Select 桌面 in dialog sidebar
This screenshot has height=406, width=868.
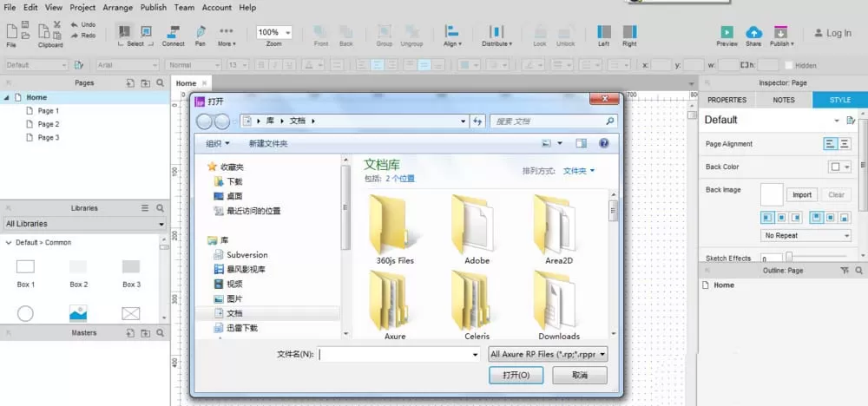tap(234, 196)
